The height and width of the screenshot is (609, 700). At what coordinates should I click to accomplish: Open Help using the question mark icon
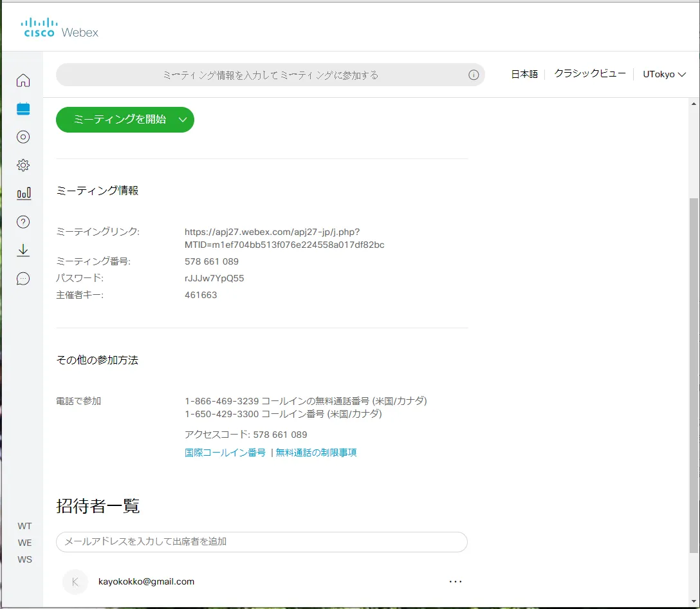[23, 221]
